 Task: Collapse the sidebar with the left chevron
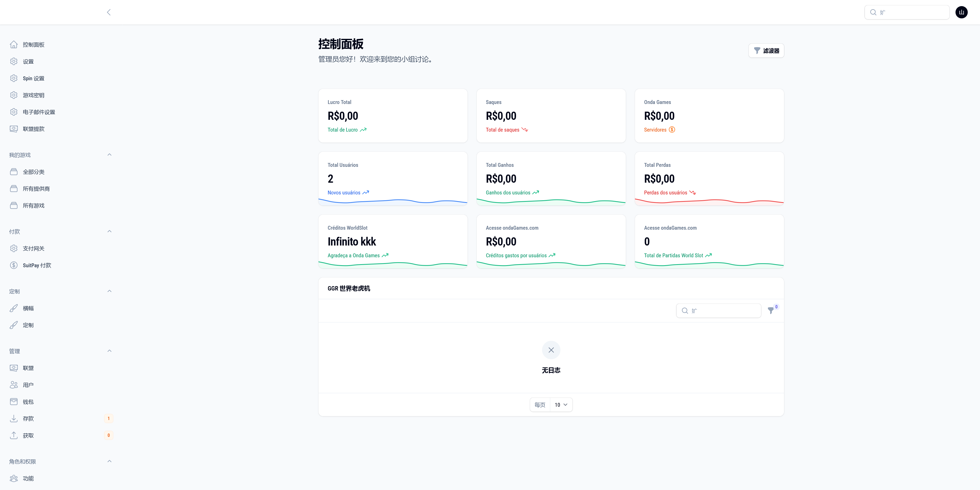click(109, 12)
